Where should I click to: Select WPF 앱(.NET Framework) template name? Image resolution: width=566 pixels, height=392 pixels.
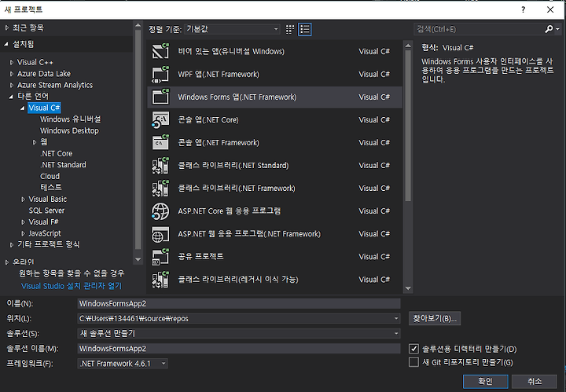click(x=219, y=75)
